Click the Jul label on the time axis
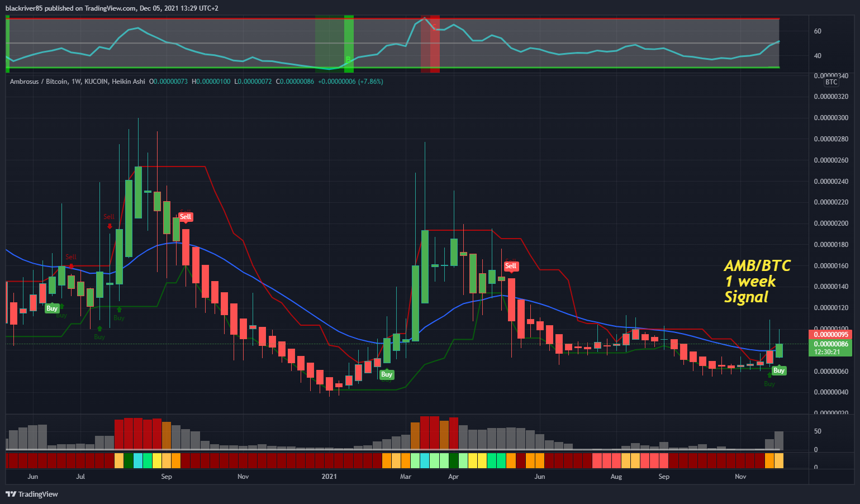The height and width of the screenshot is (504, 860). pyautogui.click(x=80, y=477)
